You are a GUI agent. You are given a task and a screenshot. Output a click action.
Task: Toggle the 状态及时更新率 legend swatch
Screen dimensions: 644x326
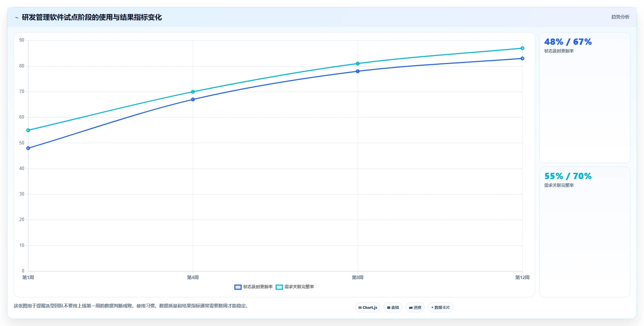[x=238, y=287]
